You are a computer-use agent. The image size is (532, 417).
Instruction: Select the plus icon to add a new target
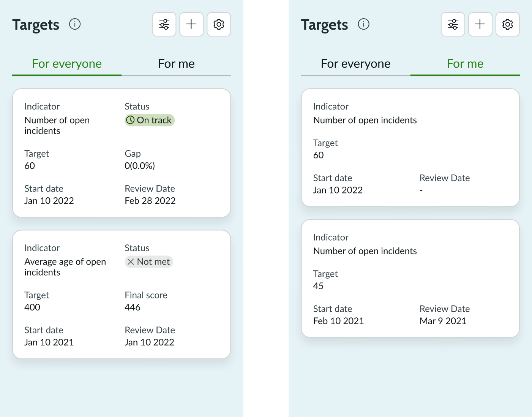pos(191,24)
